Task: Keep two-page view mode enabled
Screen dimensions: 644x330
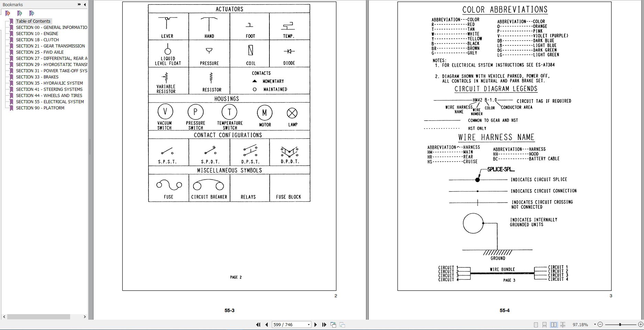Action: [554, 324]
